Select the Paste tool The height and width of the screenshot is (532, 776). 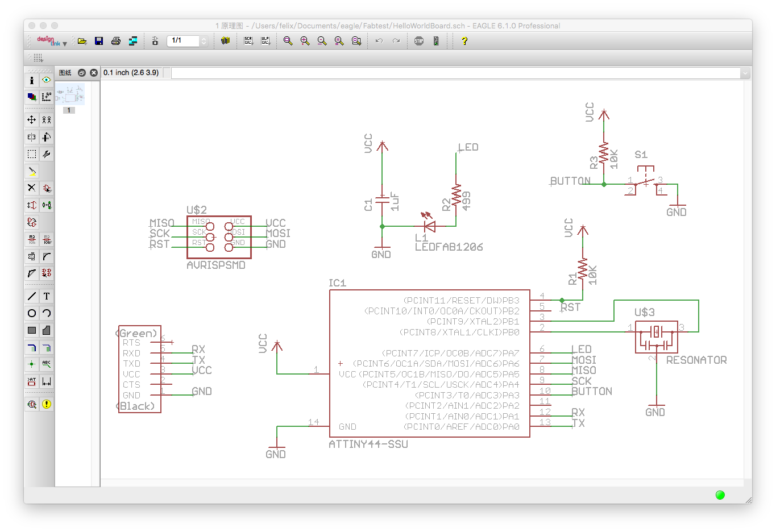click(32, 171)
